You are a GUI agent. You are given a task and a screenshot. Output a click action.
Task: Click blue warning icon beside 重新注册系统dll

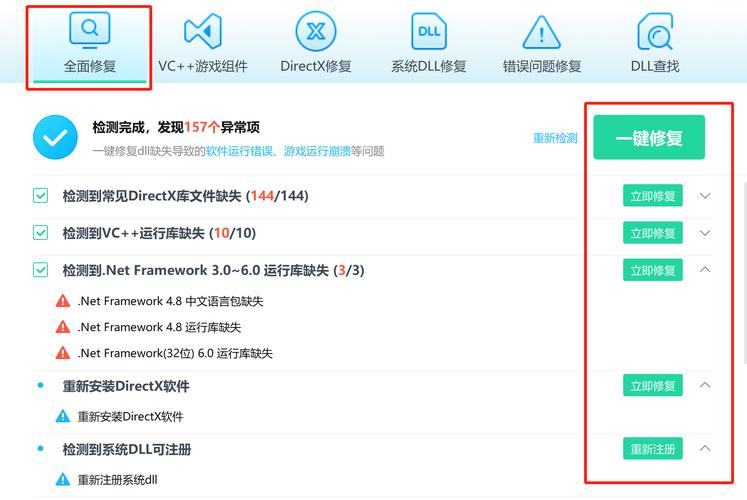(x=63, y=479)
